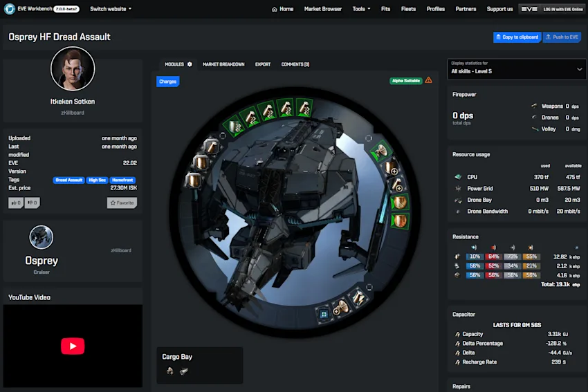The height and width of the screenshot is (392, 588).
Task: Click the 21% armor explosive resistance bar
Action: click(x=531, y=265)
